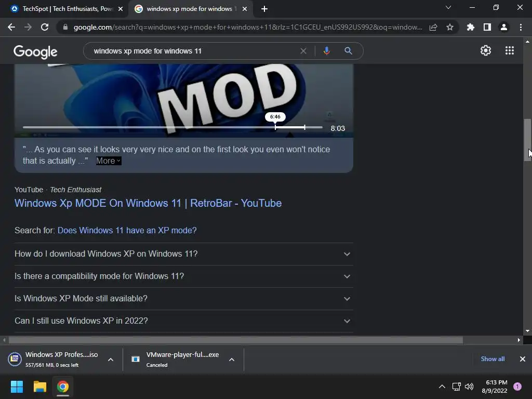Search Does Windows 11 have an XP mode
Viewport: 532px width, 399px height.
(127, 230)
